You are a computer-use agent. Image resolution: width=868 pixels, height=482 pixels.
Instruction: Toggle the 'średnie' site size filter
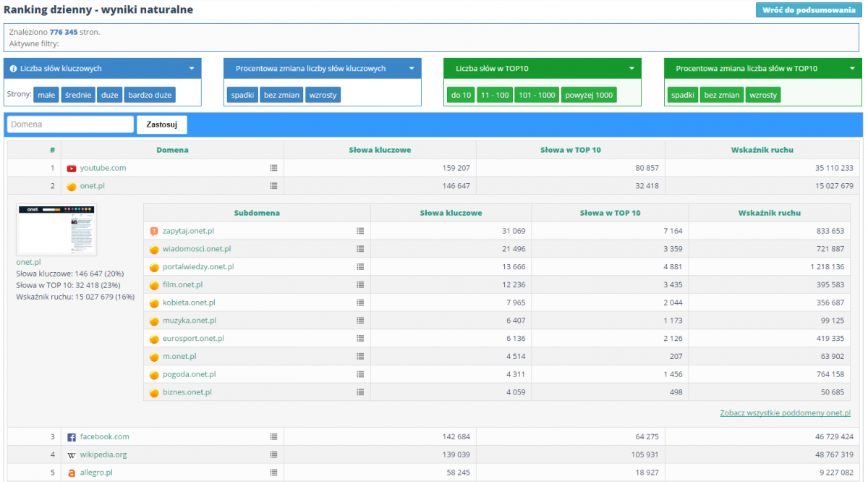coord(78,95)
